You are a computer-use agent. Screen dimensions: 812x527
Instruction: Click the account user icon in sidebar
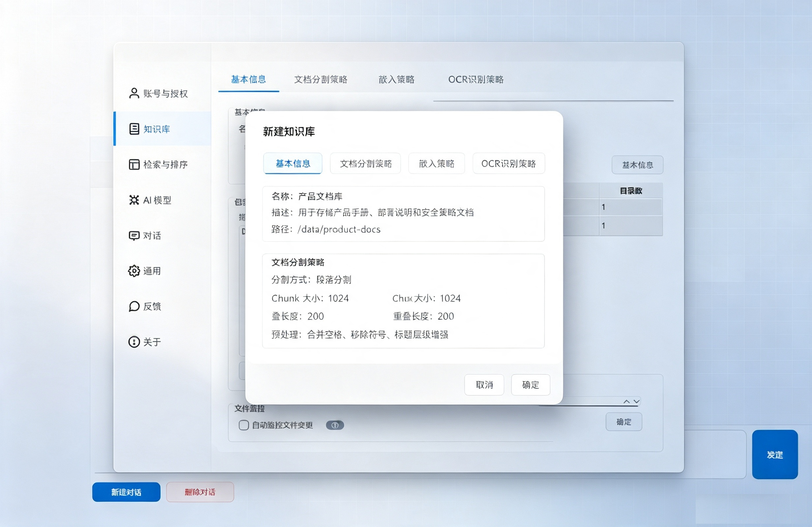134,93
